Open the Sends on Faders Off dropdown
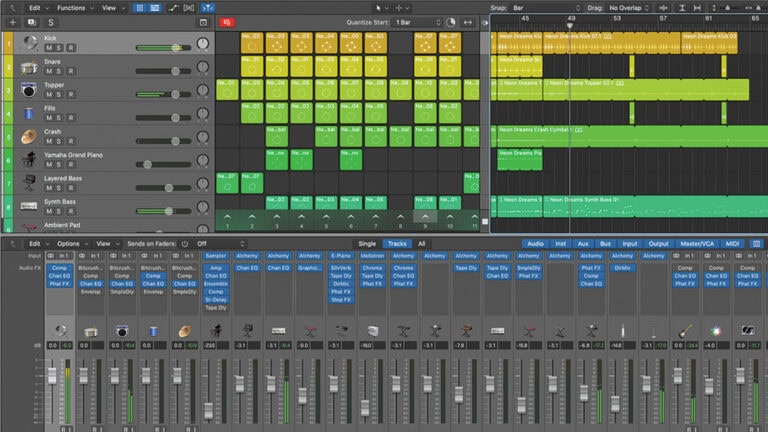Viewport: 768px width, 432px height. 220,243
